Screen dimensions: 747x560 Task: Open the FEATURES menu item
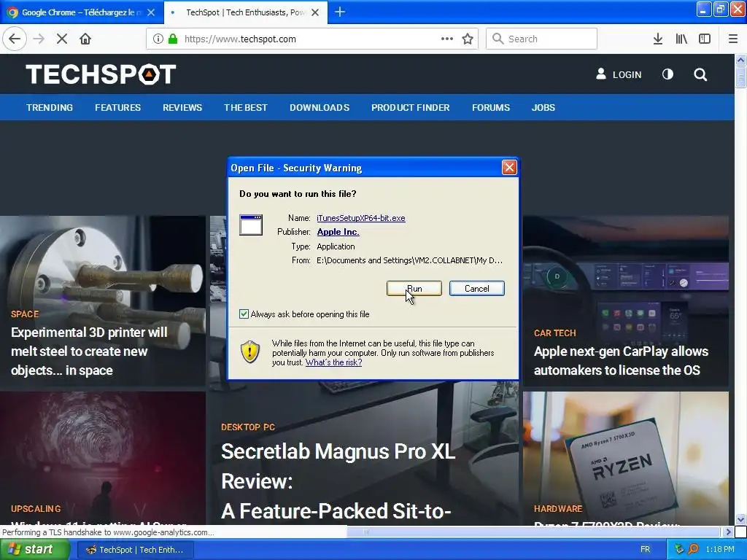[x=117, y=108]
